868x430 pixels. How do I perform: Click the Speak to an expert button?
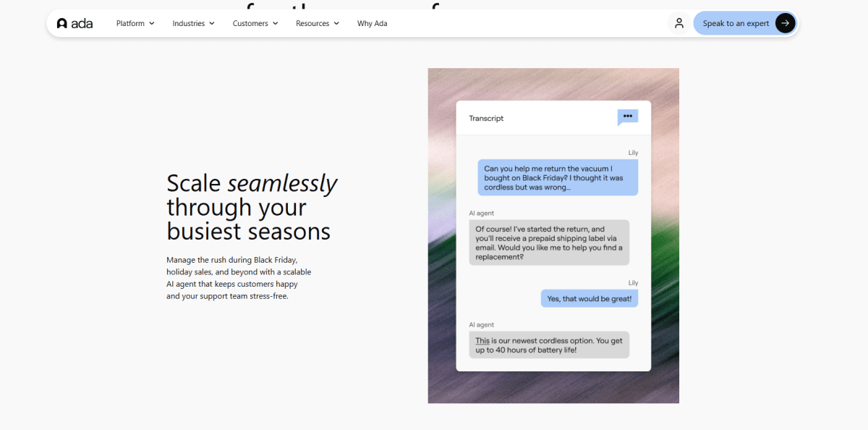745,23
